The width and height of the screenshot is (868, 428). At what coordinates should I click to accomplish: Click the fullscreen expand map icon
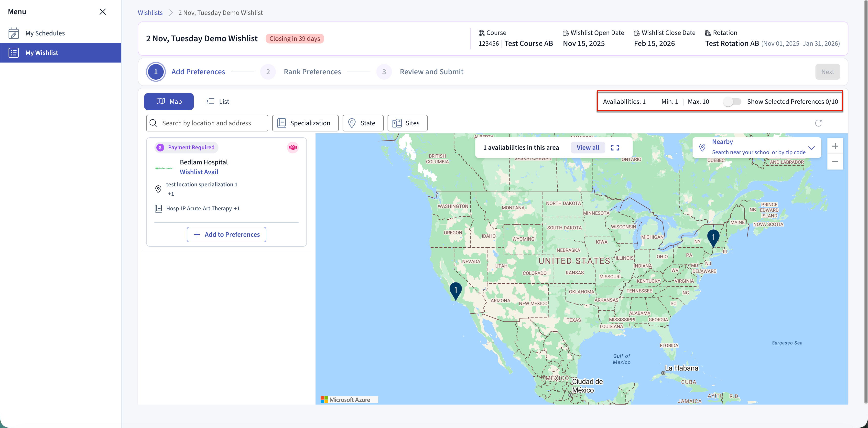[615, 148]
